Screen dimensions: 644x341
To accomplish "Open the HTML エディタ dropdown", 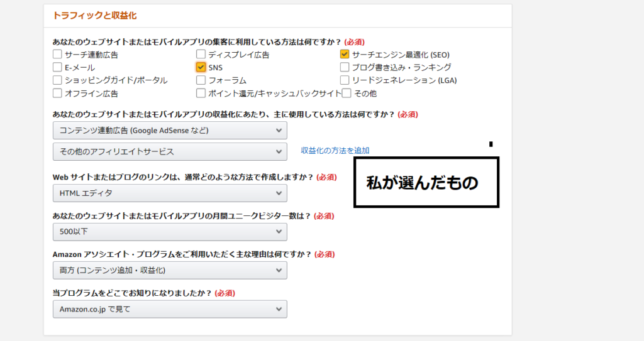I will pos(170,193).
